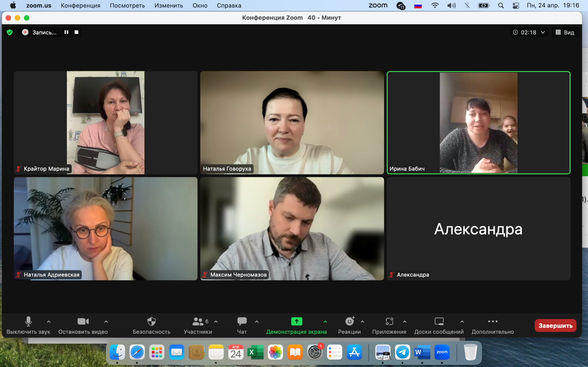588x367 pixels.
Task: Open the Security shield icon
Action: click(x=151, y=321)
